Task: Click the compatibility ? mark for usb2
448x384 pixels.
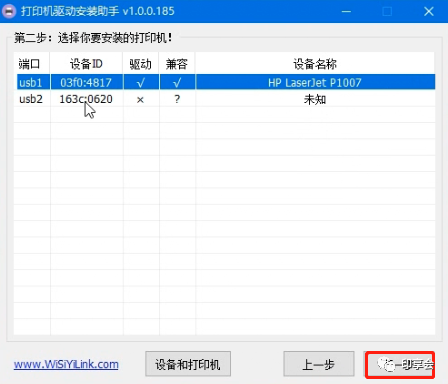Action: [177, 99]
